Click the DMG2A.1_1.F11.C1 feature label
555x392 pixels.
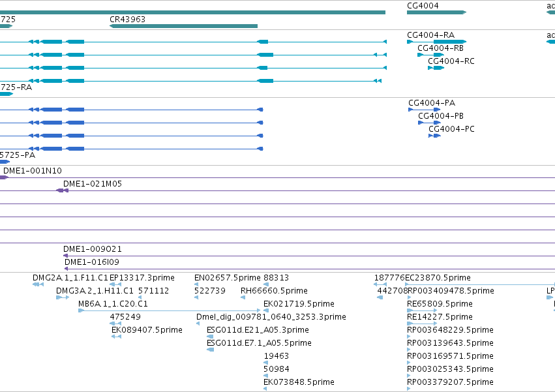coord(70,278)
